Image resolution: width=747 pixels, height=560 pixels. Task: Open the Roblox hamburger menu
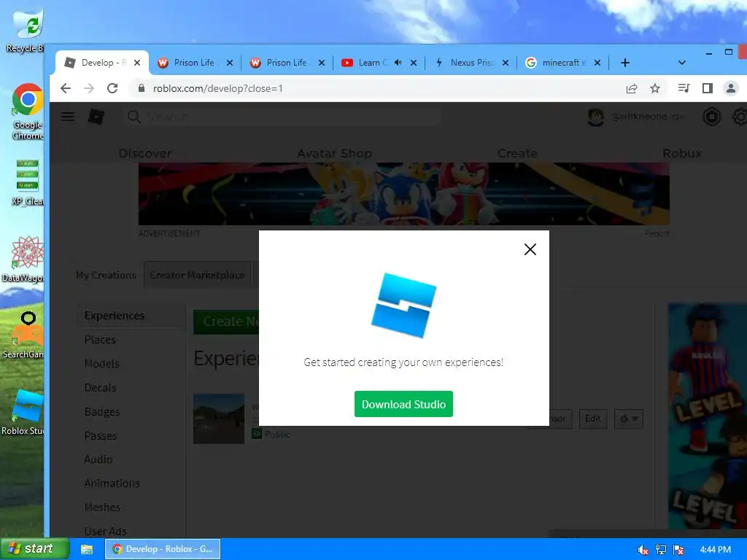pos(68,117)
